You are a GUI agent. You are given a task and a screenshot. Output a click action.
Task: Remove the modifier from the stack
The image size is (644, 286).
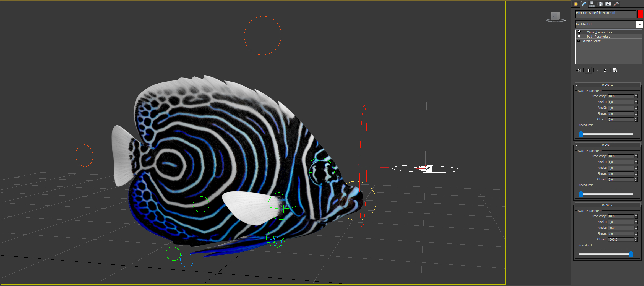point(605,70)
